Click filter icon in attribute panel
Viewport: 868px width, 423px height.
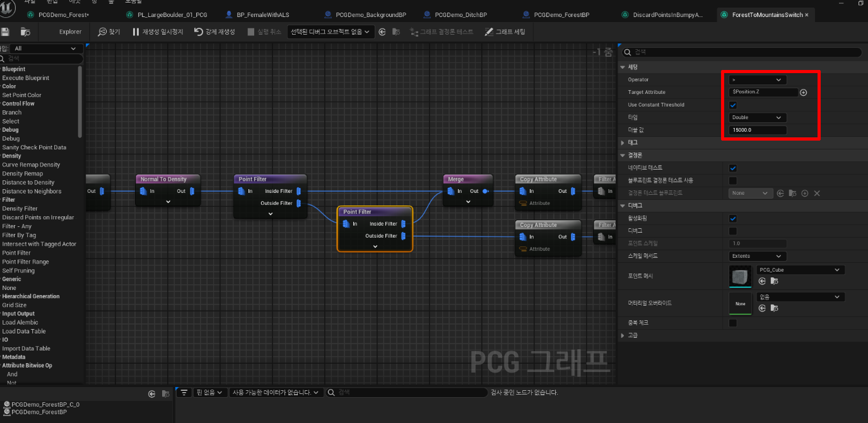pos(184,392)
